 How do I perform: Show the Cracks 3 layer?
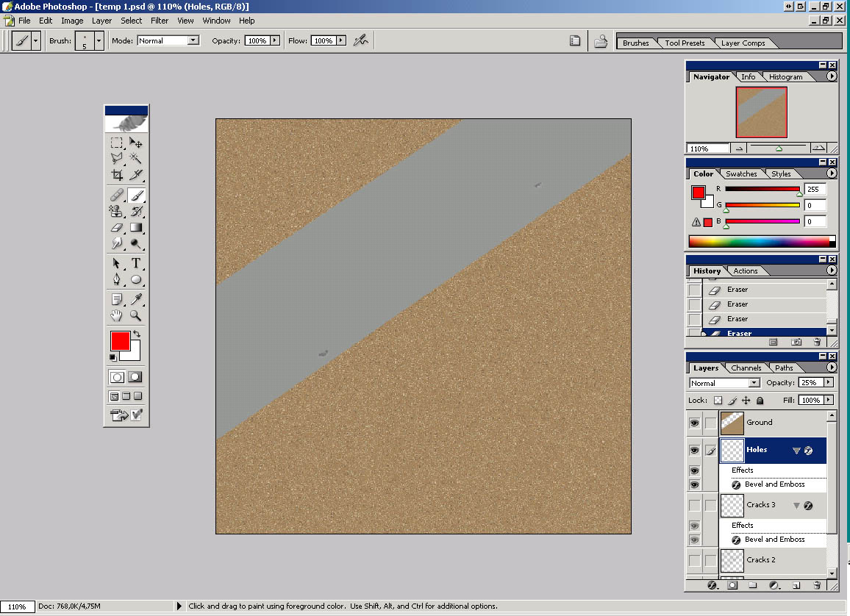(694, 506)
